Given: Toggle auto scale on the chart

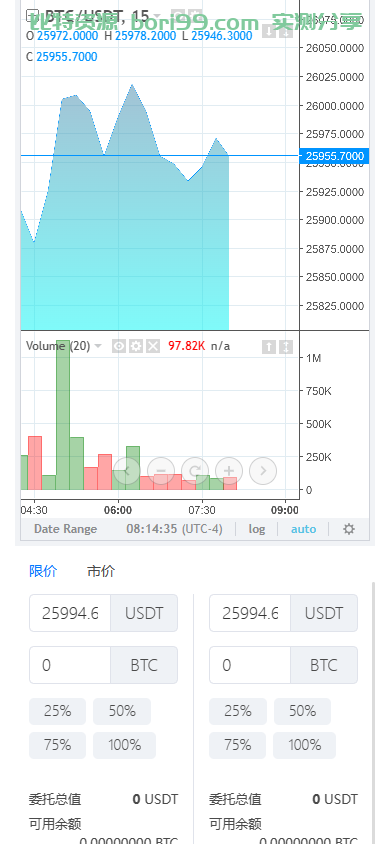Looking at the screenshot, I should [303, 529].
